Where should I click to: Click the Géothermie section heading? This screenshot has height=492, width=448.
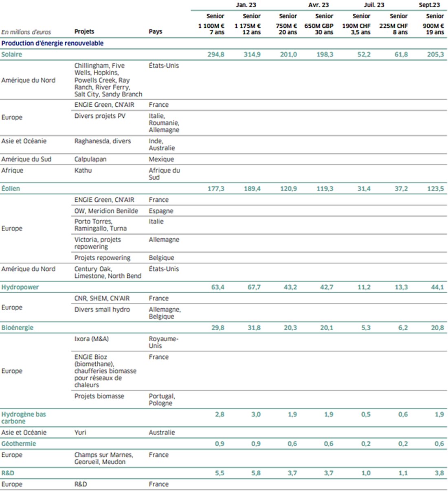point(18,444)
